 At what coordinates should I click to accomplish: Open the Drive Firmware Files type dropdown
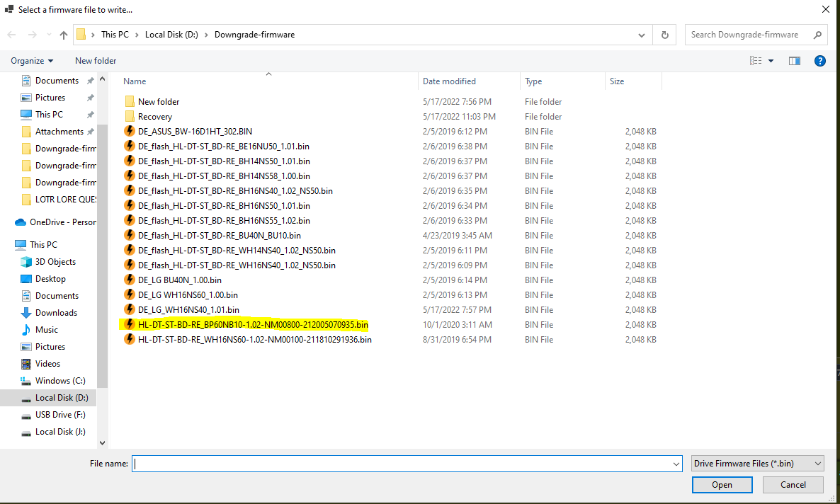(758, 464)
